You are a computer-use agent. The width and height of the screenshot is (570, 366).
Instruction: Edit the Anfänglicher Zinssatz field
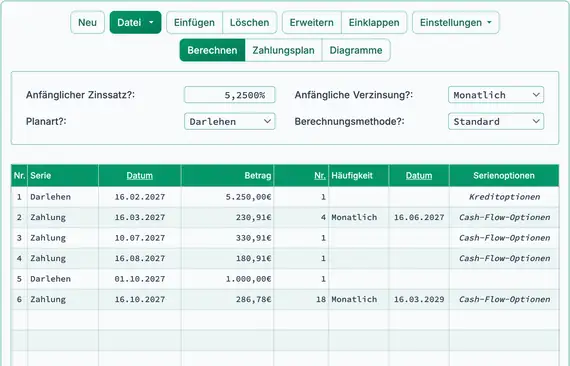pyautogui.click(x=230, y=95)
